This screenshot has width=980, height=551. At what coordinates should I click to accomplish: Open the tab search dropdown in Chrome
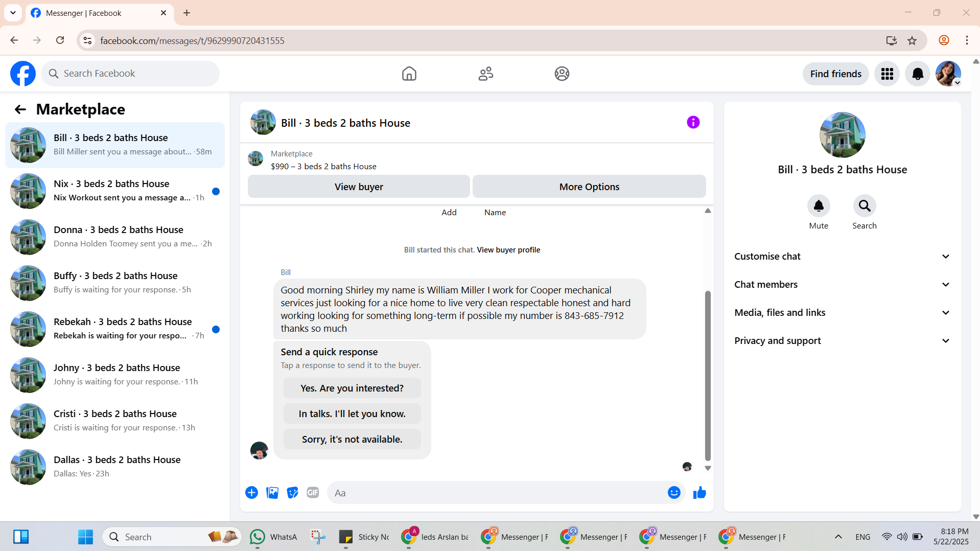[13, 13]
